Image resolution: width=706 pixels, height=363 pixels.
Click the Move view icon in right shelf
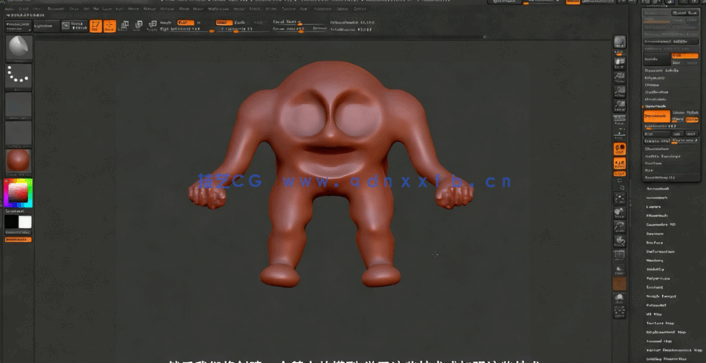[x=620, y=213]
